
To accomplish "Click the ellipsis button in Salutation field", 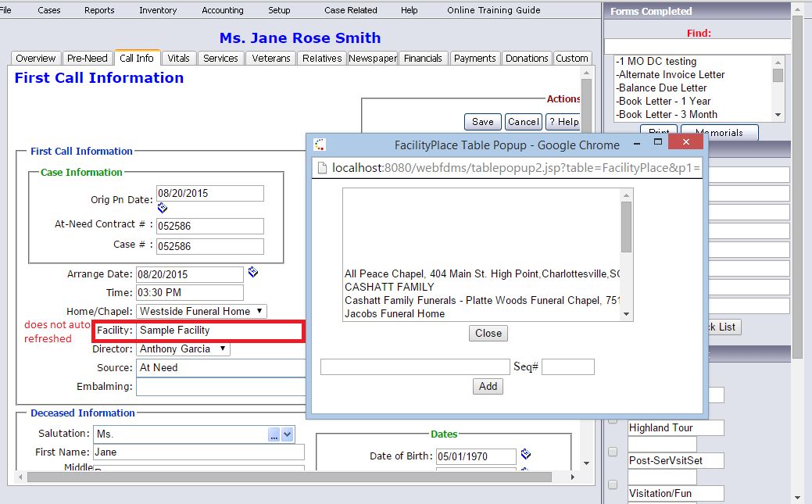I will (274, 434).
